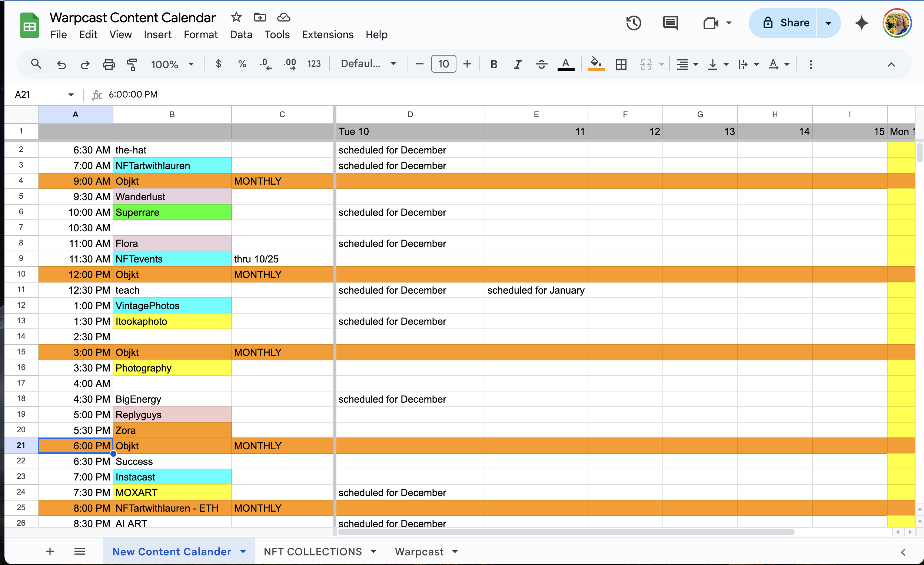Toggle italic formatting
This screenshot has width=924, height=565.
tap(518, 65)
